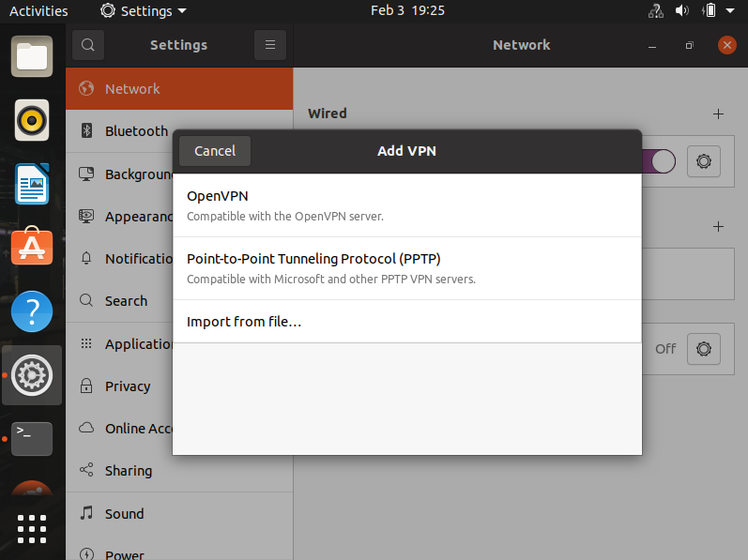
Task: Open the Settings hamburger menu
Action: coord(270,45)
